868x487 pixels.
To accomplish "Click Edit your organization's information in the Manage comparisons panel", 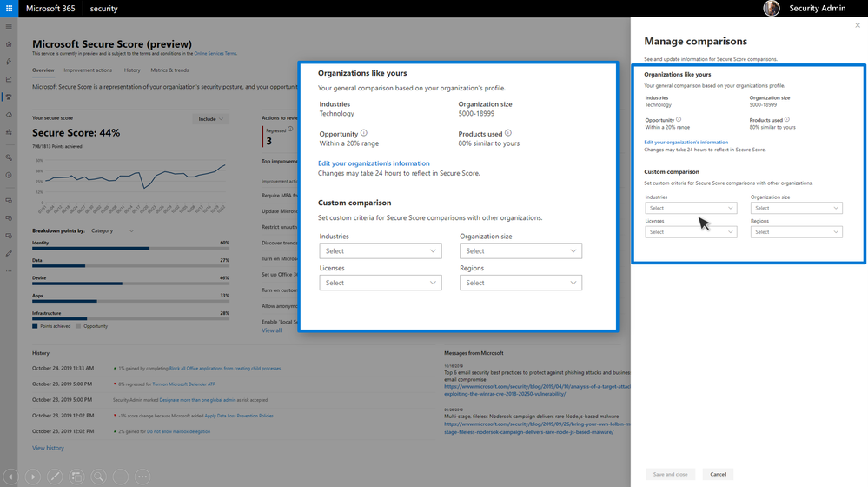I will point(686,143).
